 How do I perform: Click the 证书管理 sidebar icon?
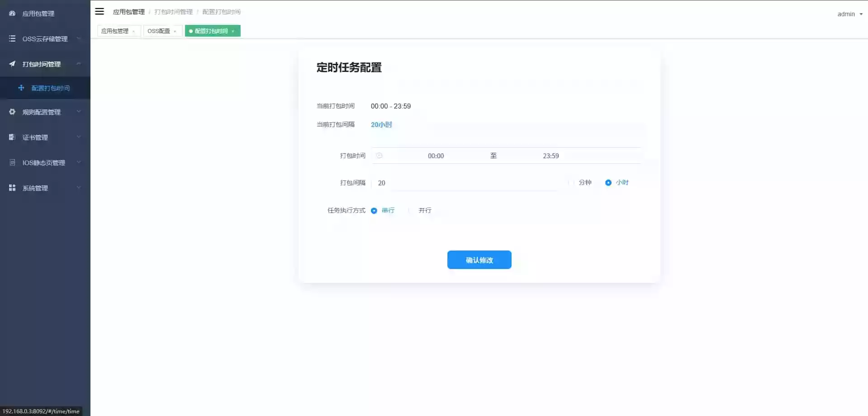(x=12, y=137)
